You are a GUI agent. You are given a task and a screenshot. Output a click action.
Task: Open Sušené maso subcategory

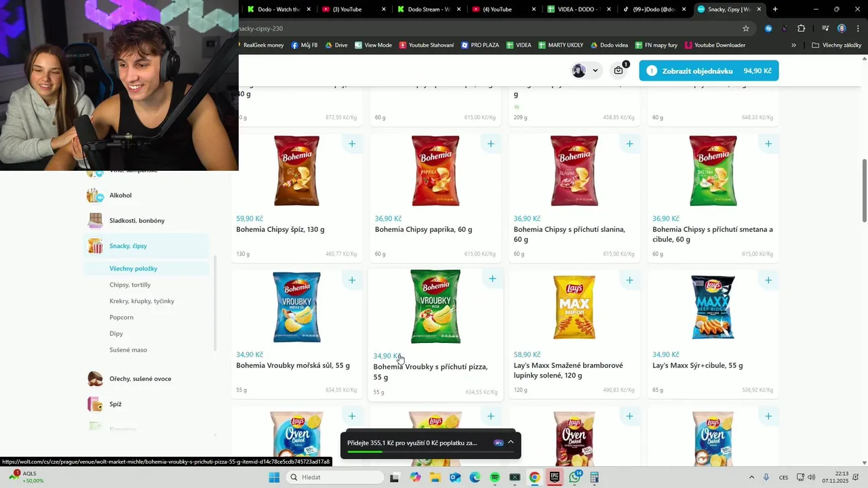pyautogui.click(x=128, y=350)
